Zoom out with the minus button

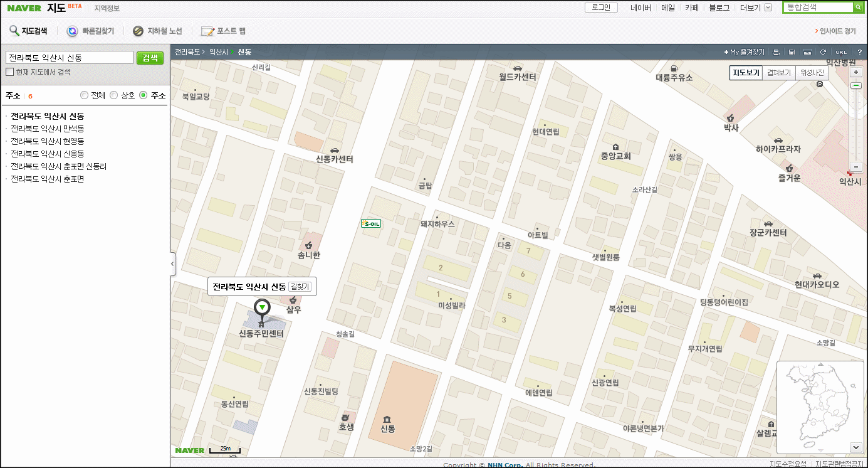click(856, 167)
